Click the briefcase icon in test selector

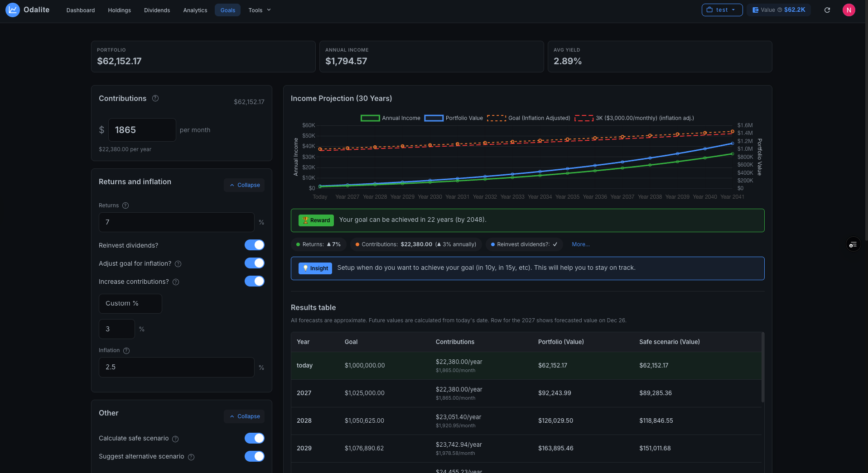[709, 10]
